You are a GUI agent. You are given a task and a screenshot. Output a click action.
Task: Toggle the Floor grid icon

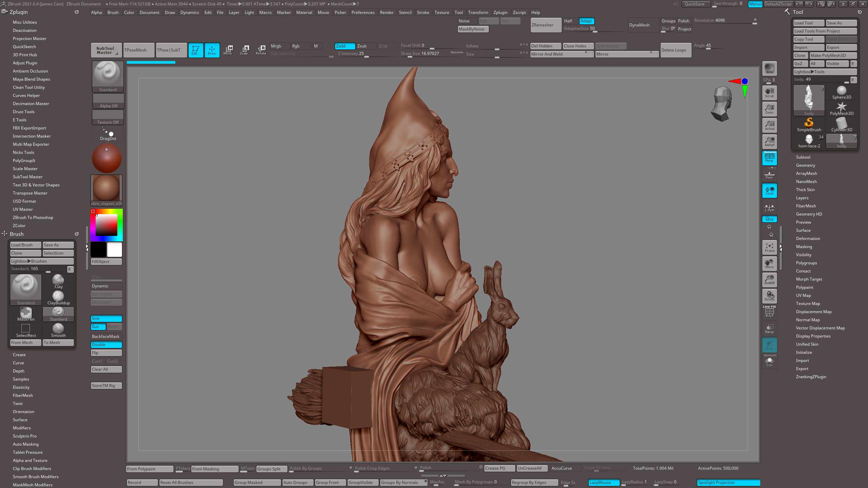click(x=769, y=175)
